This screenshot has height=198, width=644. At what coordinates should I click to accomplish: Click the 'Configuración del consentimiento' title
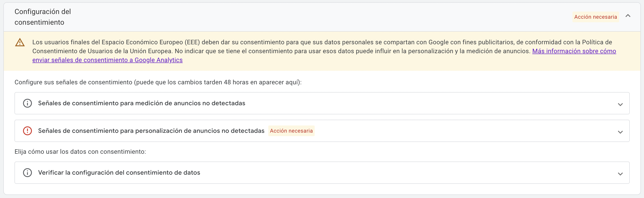click(x=43, y=17)
